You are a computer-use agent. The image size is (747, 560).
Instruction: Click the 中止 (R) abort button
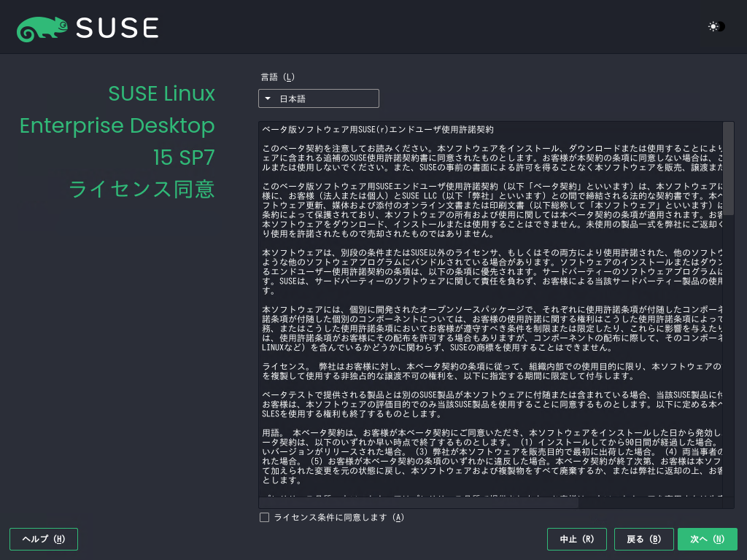[577, 539]
